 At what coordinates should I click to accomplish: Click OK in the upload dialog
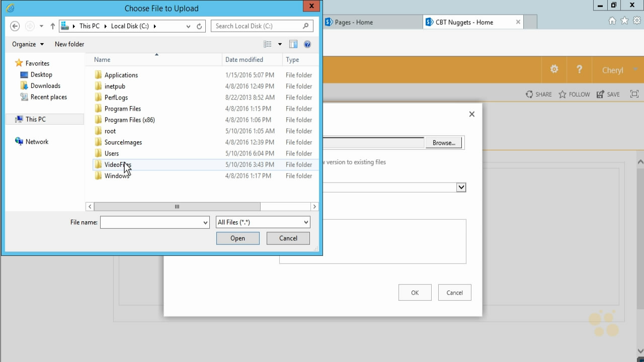415,293
